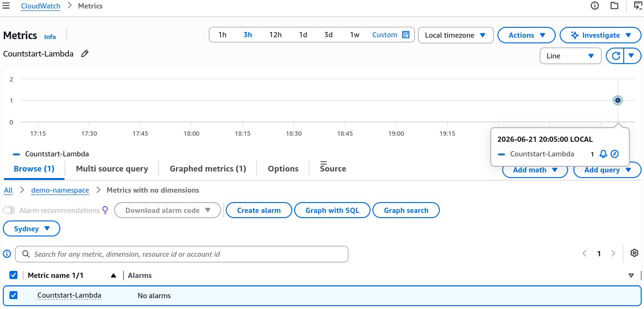Edit the Countstart-Lambda graph title pencil
644x309 pixels.
coord(85,54)
